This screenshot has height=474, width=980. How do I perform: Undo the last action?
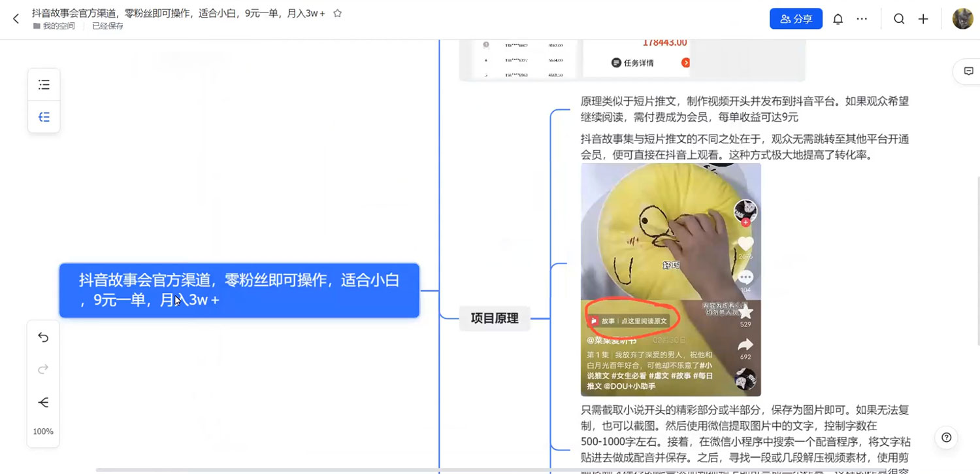(42, 337)
